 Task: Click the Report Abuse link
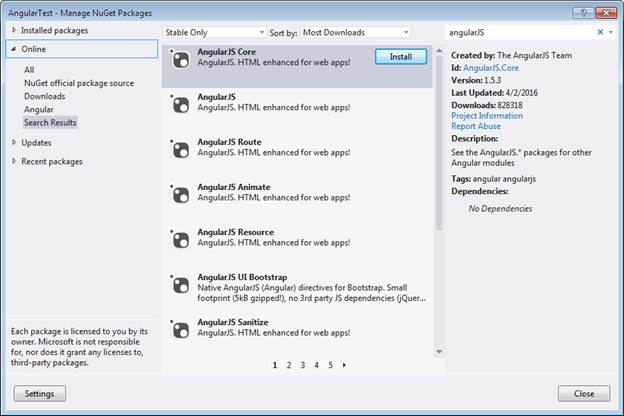tap(476, 126)
